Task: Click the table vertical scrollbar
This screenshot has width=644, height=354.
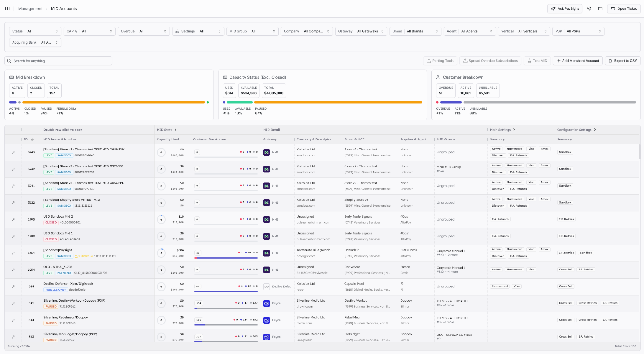Action: tap(639, 152)
